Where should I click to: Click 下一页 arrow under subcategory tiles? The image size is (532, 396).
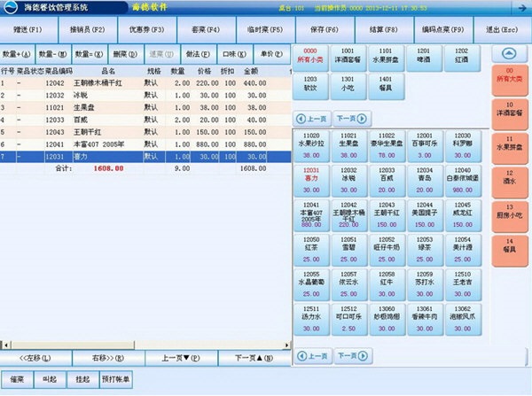(350, 118)
